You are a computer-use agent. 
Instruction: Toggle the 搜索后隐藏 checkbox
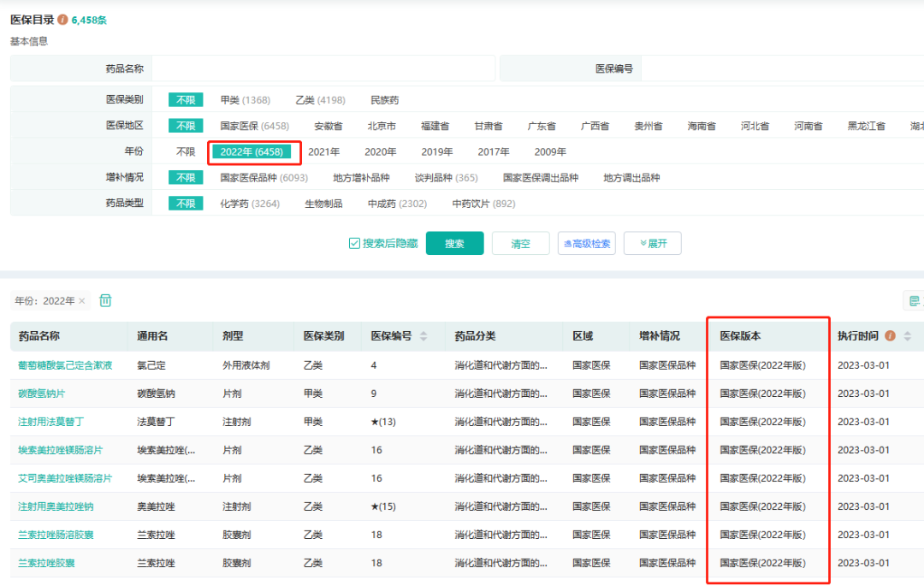354,244
